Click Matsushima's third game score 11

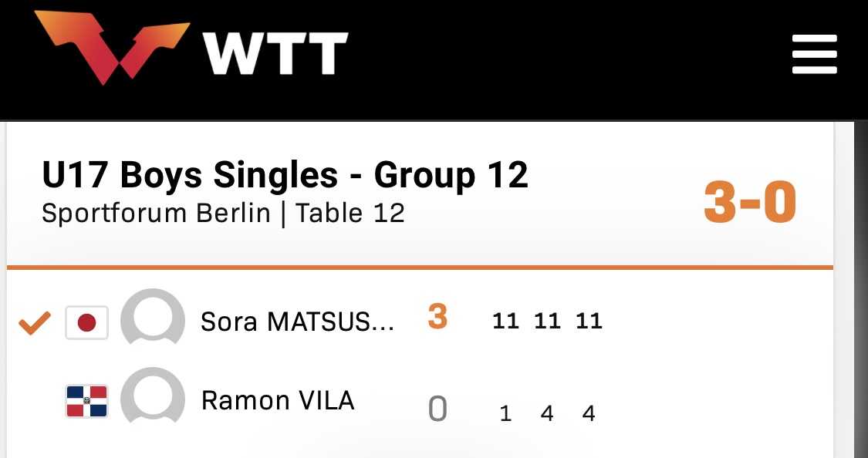[x=589, y=321]
